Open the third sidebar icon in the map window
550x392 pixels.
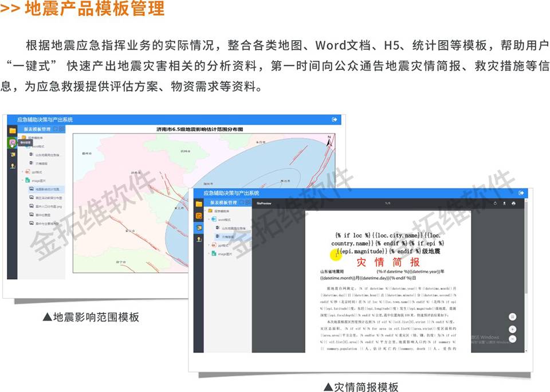[x=13, y=154]
